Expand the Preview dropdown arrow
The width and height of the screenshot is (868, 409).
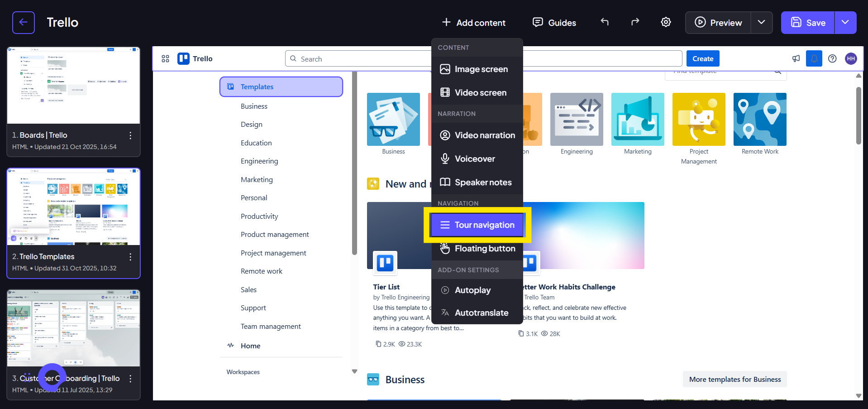point(762,23)
